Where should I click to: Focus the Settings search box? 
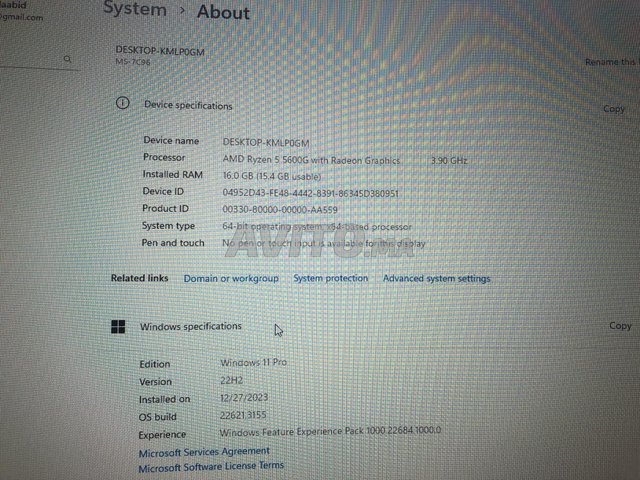[x=30, y=60]
